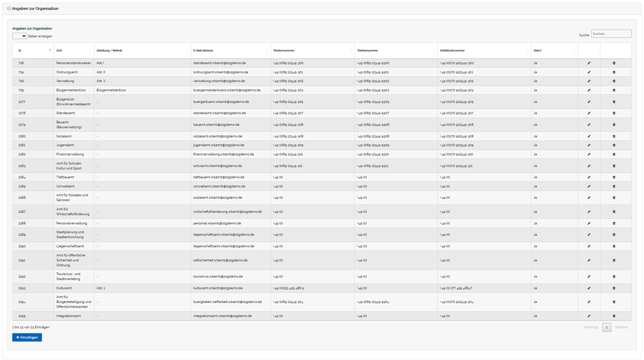This screenshot has height=360, width=644.
Task: Edit the Kulturamt row
Action: pyautogui.click(x=589, y=288)
